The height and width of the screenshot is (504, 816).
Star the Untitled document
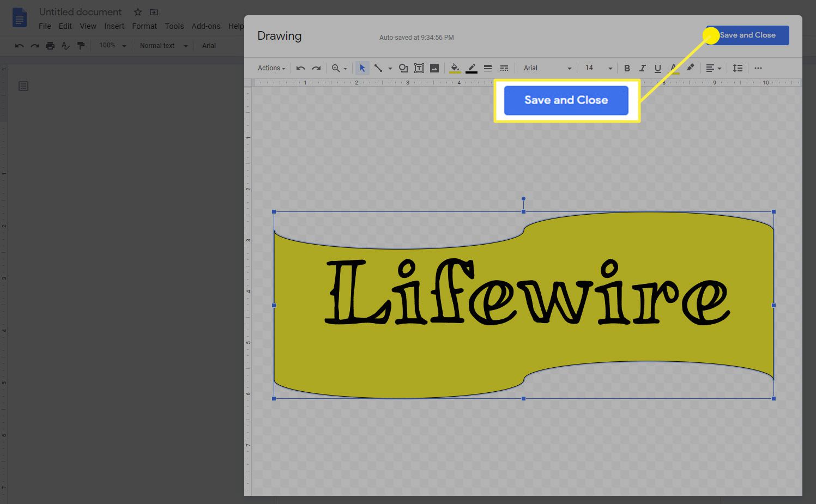pyautogui.click(x=138, y=12)
